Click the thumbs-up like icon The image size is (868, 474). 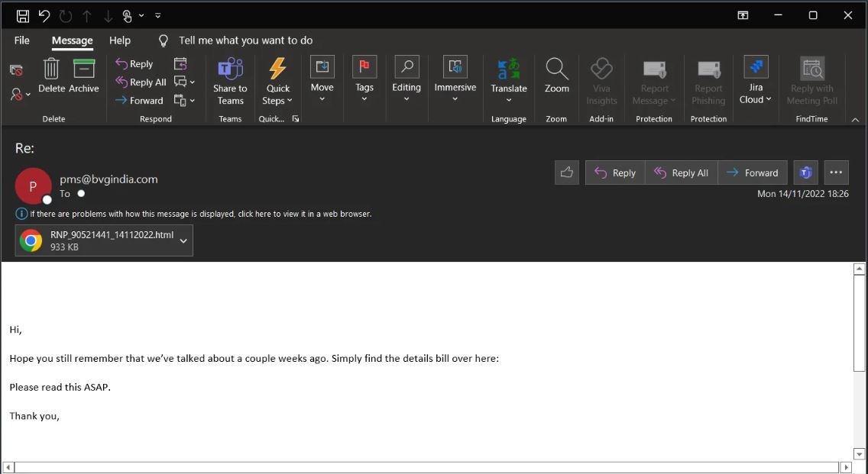click(566, 173)
